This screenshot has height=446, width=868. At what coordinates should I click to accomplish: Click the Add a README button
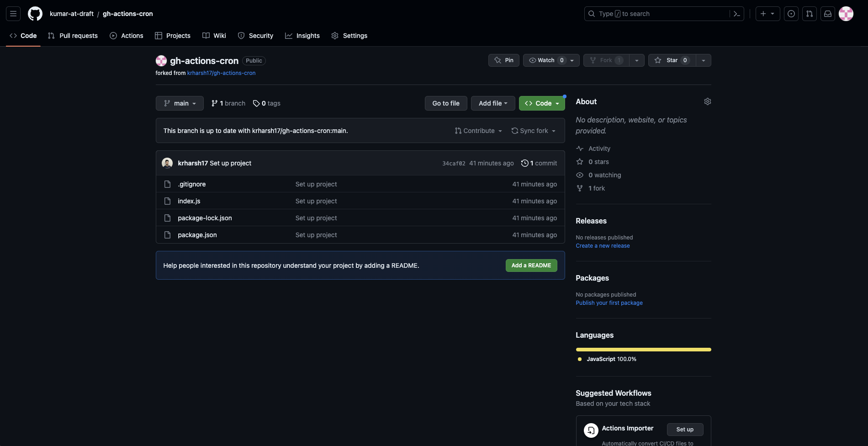(x=531, y=265)
